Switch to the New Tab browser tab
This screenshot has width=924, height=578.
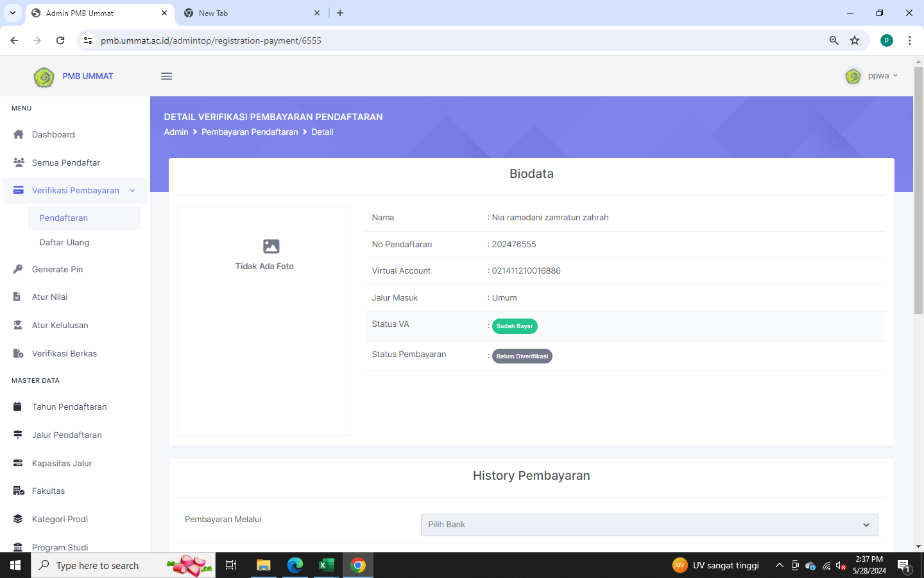pyautogui.click(x=250, y=13)
